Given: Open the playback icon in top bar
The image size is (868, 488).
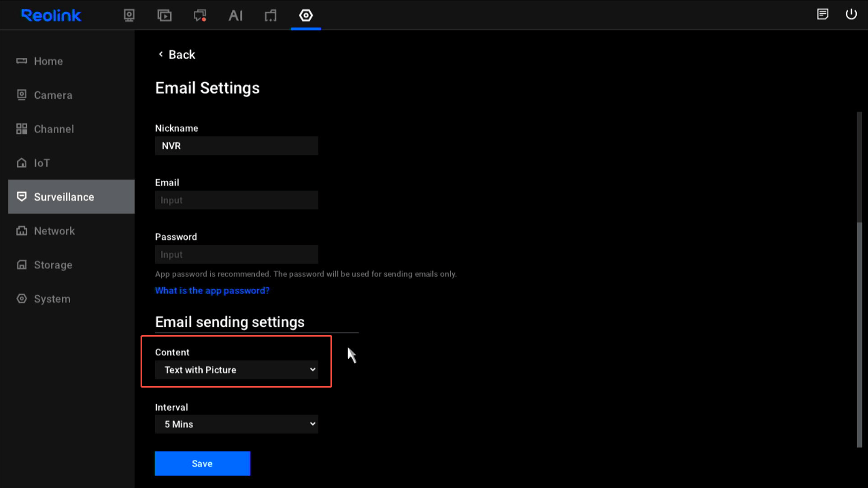Looking at the screenshot, I should point(164,15).
